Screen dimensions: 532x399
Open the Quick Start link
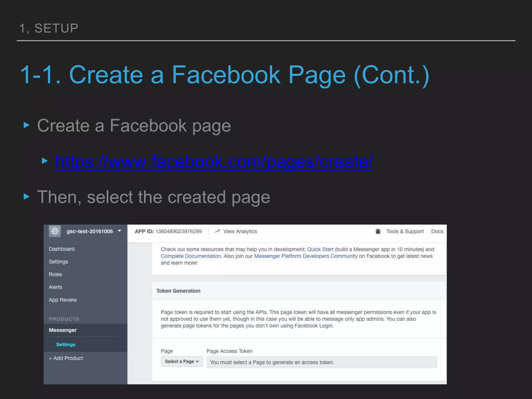[320, 249]
